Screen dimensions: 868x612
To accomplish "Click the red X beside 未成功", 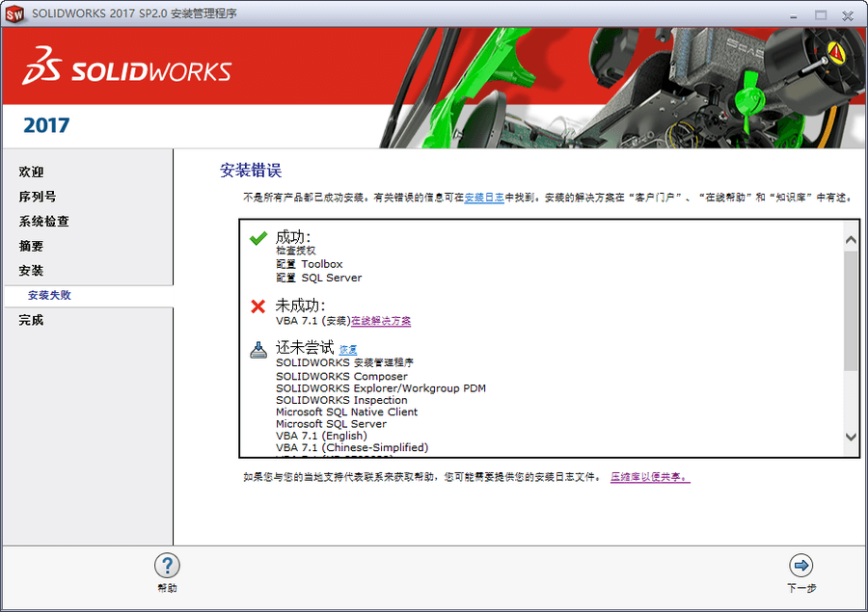I will click(x=258, y=305).
